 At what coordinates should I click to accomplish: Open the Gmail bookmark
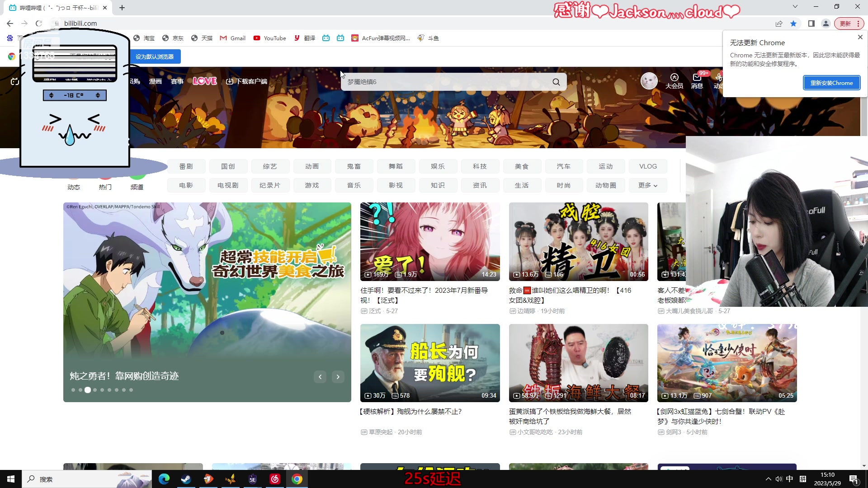(x=233, y=38)
